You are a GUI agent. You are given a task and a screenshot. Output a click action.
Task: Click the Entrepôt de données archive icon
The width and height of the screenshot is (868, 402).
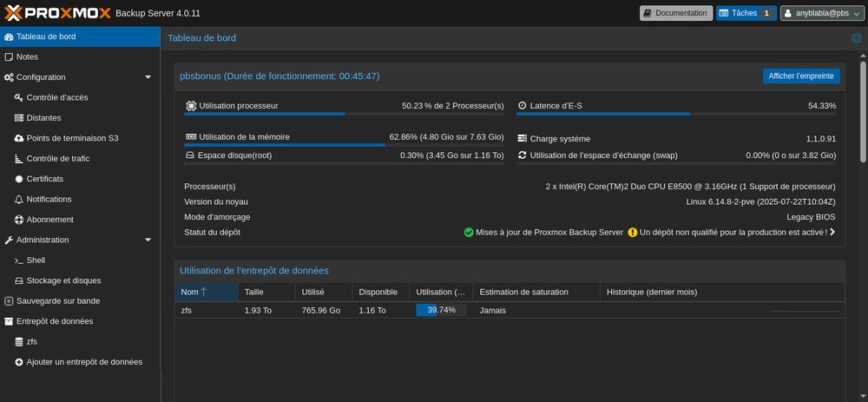pos(9,322)
